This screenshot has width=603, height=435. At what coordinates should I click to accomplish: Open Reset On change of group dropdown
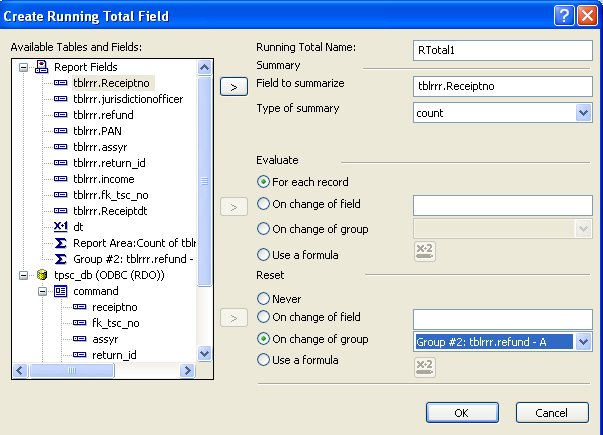(584, 342)
